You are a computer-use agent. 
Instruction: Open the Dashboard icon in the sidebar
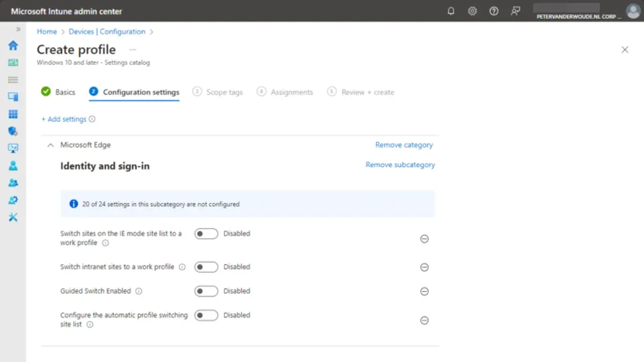coord(13,63)
